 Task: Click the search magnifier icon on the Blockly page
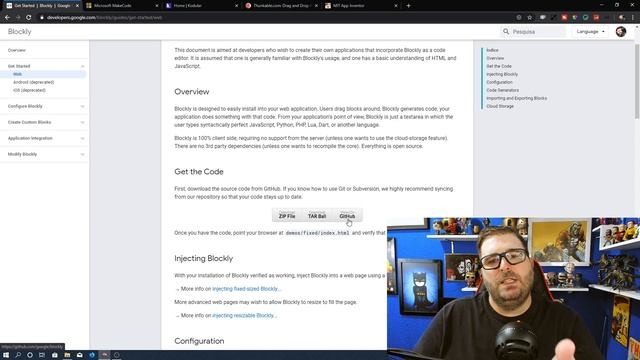coord(506,31)
